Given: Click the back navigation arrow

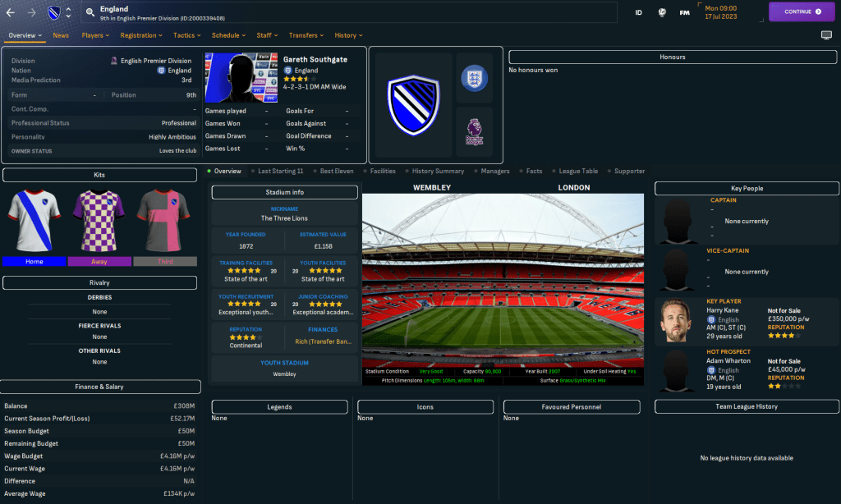Looking at the screenshot, I should 11,12.
